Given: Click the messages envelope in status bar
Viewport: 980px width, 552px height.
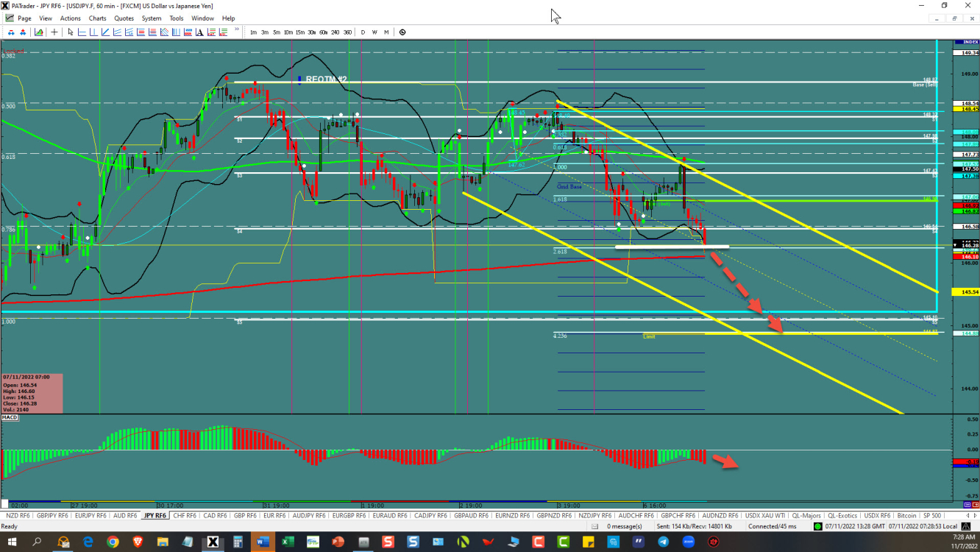Looking at the screenshot, I should (594, 526).
